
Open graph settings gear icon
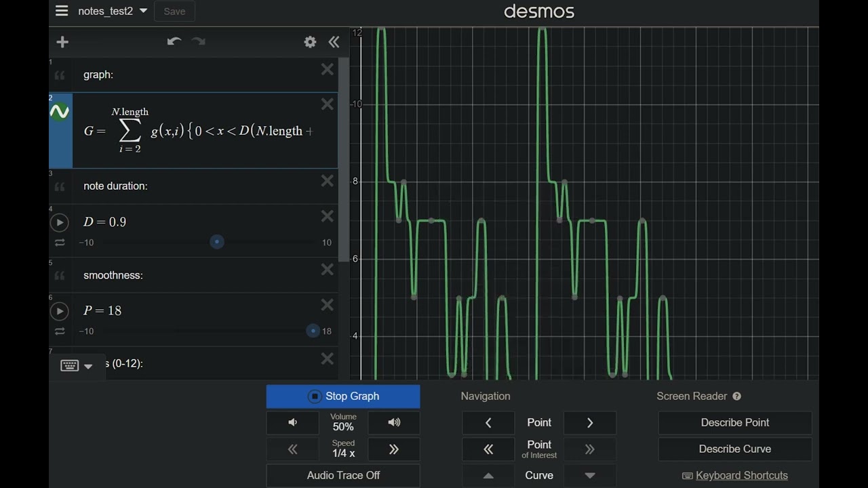coord(310,42)
